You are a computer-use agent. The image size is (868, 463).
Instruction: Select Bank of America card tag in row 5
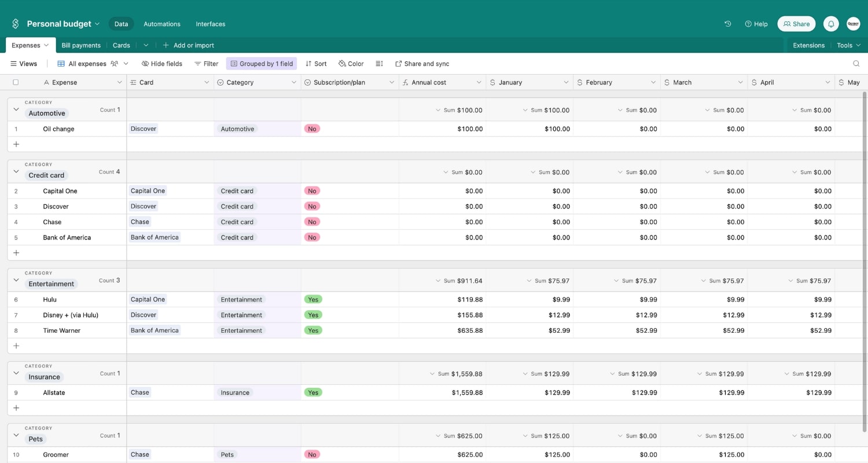tap(155, 237)
